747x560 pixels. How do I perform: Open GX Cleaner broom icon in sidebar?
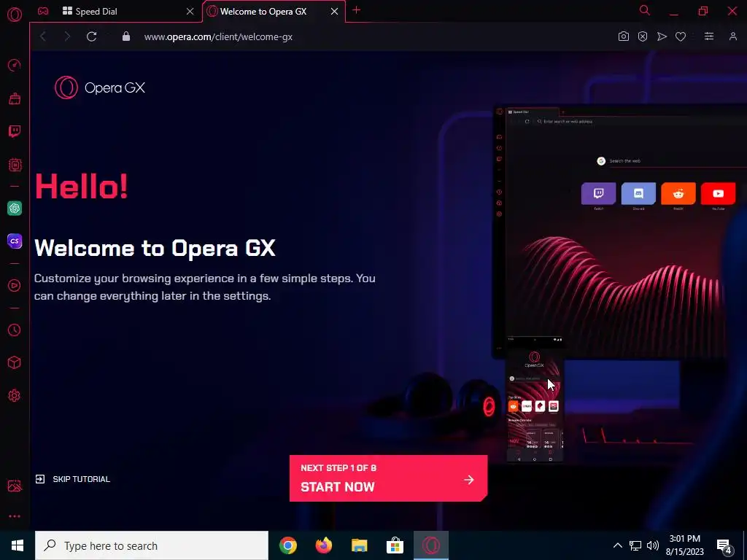point(15,98)
